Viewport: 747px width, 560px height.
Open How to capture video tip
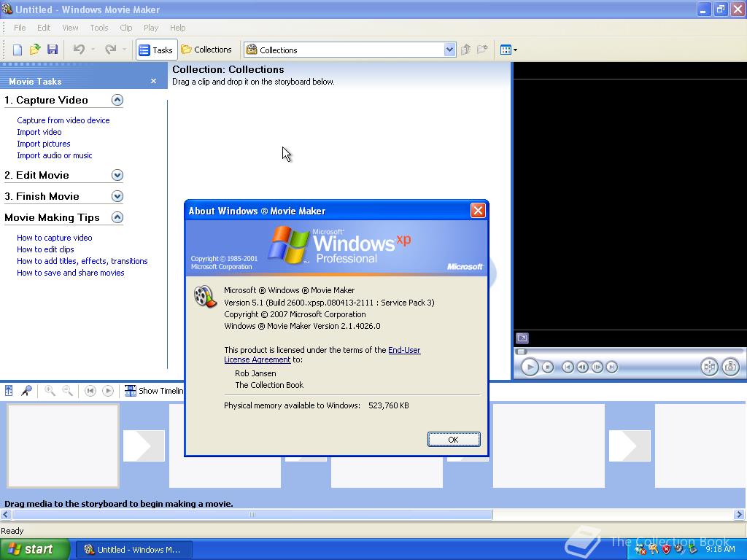pos(54,238)
